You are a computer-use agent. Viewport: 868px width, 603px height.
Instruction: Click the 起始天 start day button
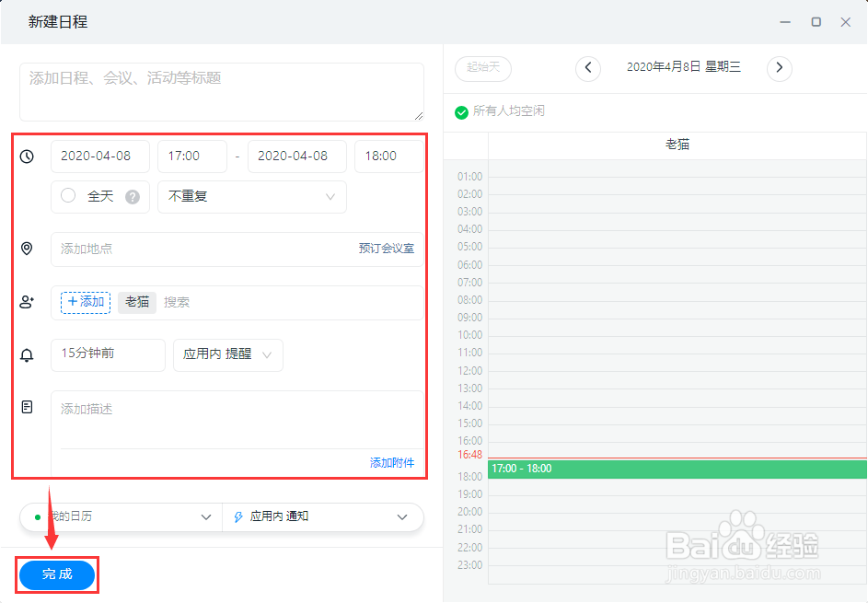pos(483,68)
